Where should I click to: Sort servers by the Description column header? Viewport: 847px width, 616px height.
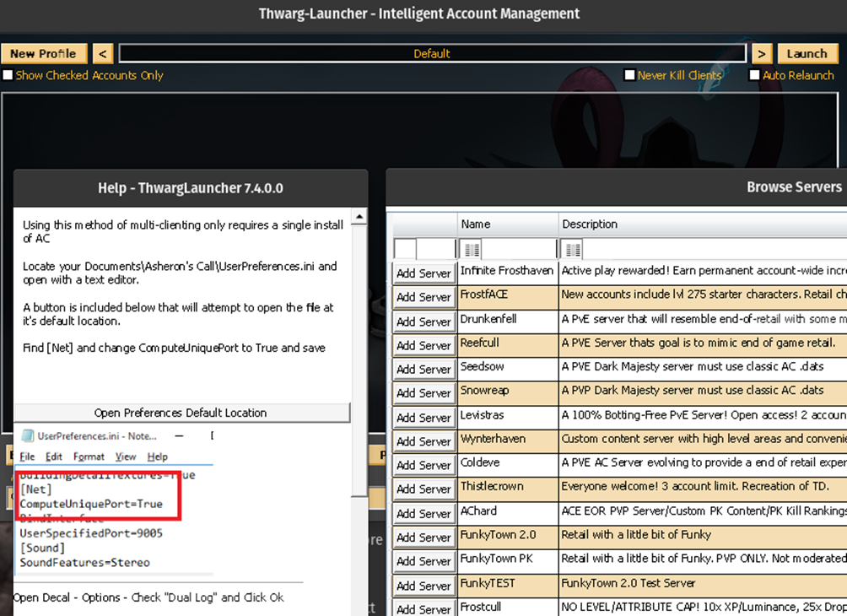[700, 224]
